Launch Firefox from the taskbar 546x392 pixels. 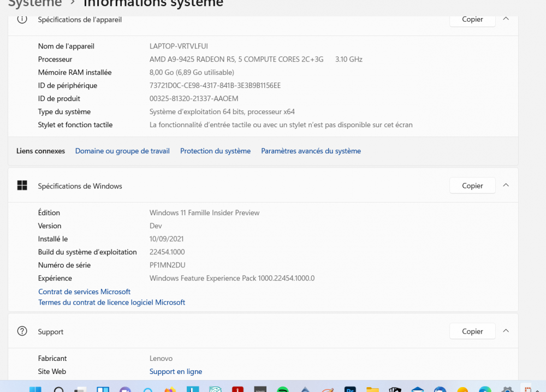(170, 389)
